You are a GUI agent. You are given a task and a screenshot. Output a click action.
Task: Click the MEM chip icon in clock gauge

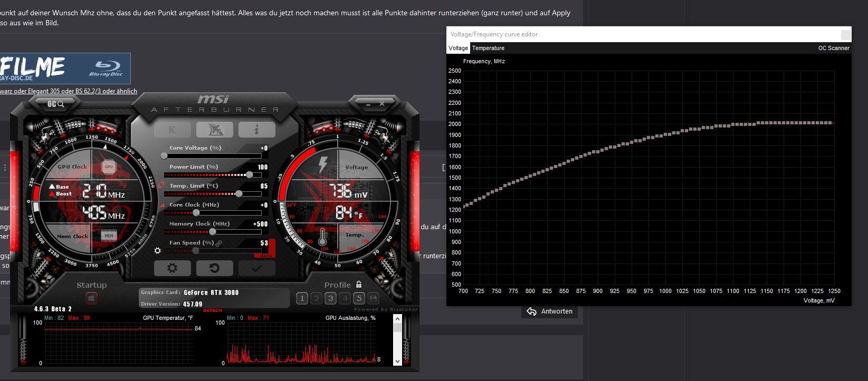pos(109,236)
